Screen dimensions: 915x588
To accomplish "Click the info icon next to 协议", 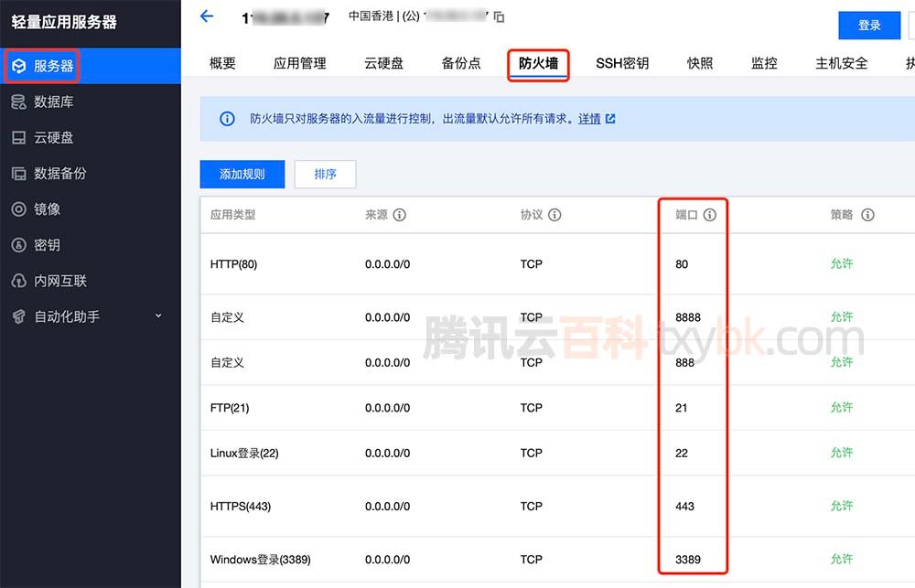I will click(555, 215).
